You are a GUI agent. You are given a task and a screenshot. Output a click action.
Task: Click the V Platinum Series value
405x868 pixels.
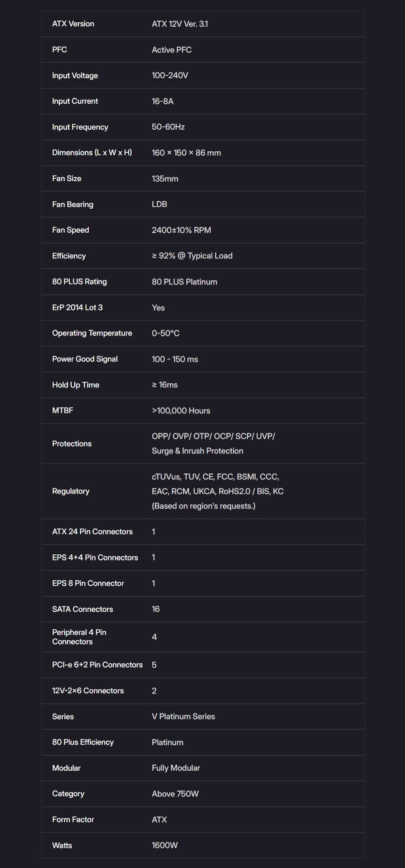(183, 716)
